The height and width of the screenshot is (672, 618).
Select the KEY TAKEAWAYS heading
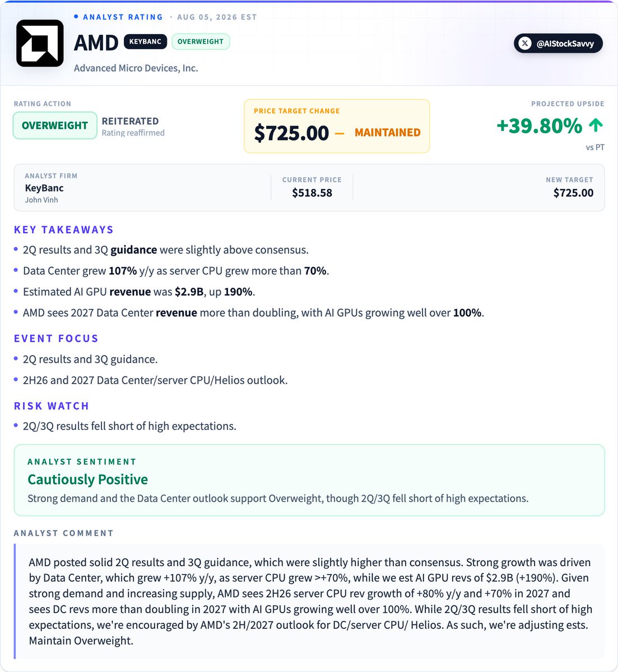coord(64,230)
